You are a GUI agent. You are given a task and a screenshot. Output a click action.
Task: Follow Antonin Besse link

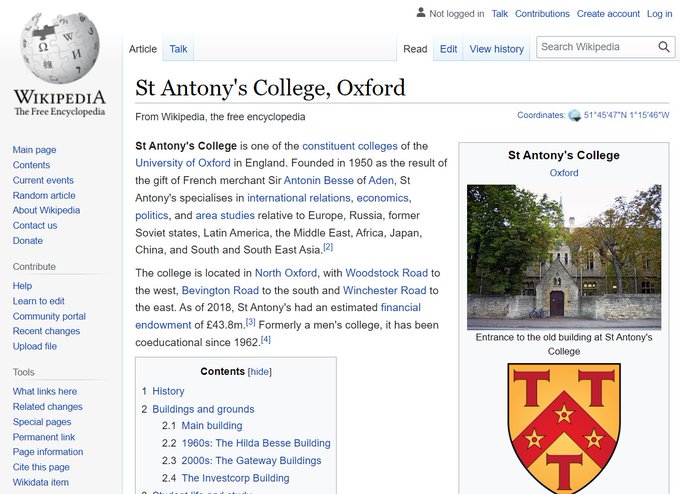point(319,180)
